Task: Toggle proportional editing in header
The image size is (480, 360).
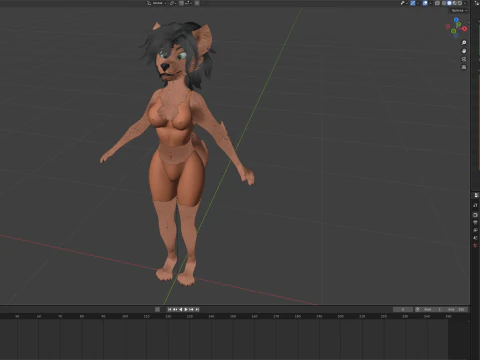Action: tap(197, 3)
